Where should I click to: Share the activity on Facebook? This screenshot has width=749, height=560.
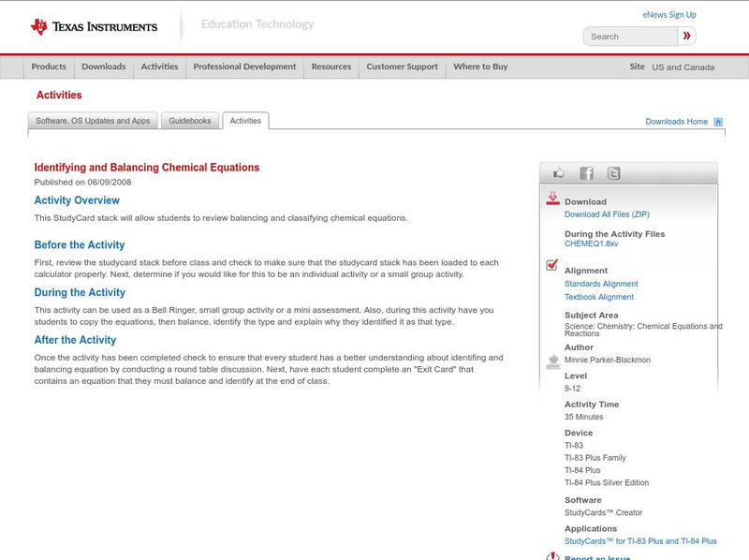pyautogui.click(x=587, y=173)
